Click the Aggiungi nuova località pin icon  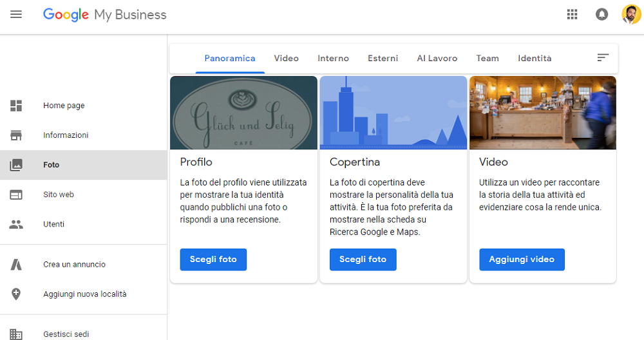(16, 294)
